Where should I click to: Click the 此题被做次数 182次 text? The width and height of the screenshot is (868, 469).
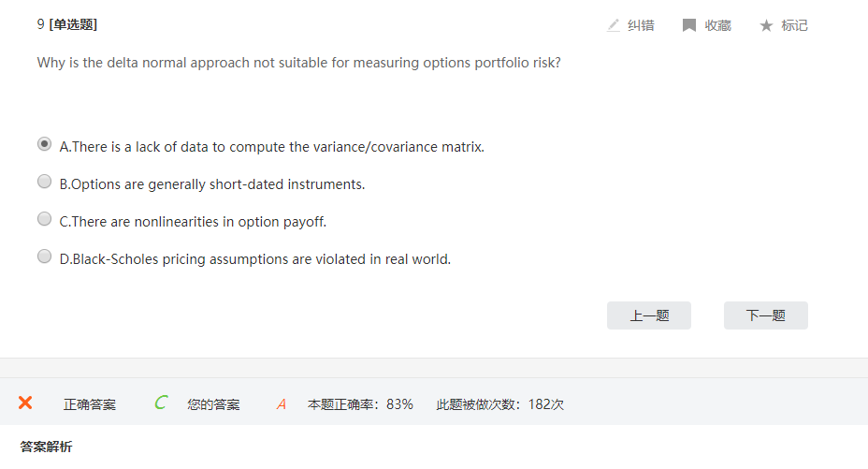pyautogui.click(x=499, y=404)
